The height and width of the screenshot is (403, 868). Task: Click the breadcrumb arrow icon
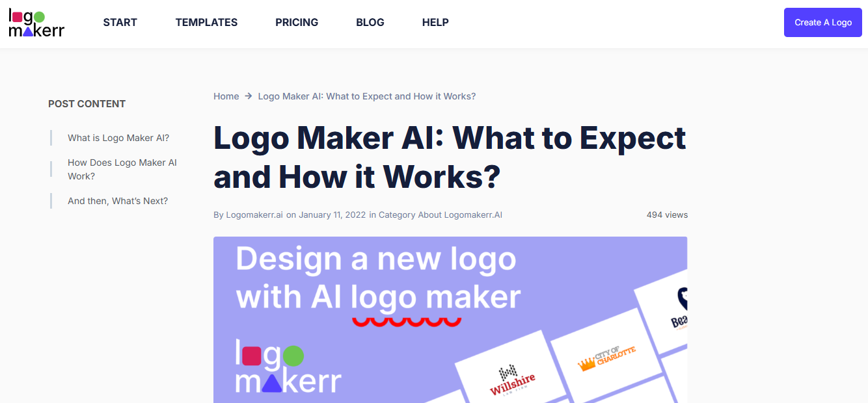[249, 96]
